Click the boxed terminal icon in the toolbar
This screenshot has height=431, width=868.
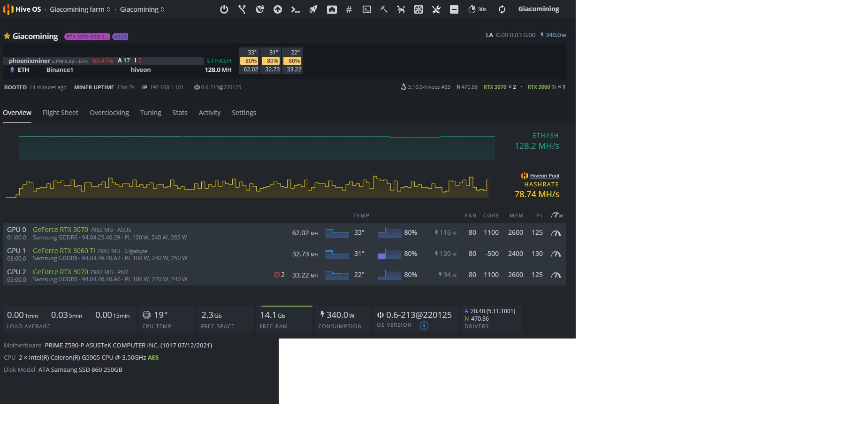(367, 9)
